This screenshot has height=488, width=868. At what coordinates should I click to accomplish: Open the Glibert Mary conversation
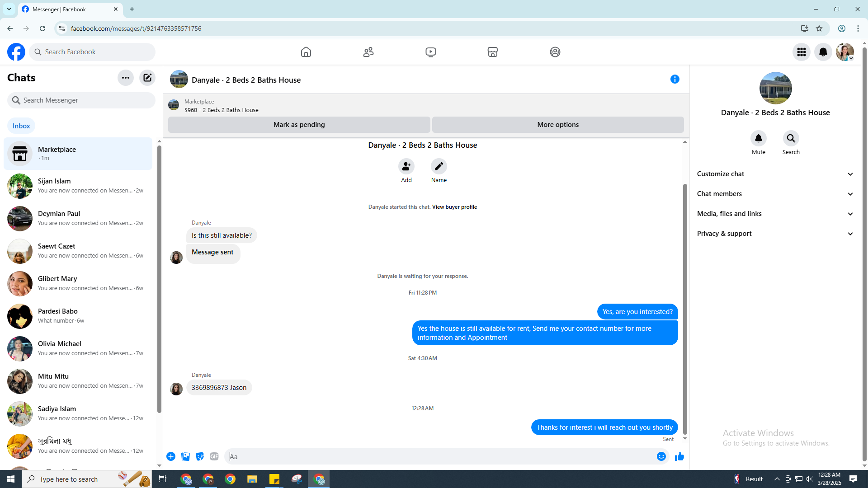(78, 284)
